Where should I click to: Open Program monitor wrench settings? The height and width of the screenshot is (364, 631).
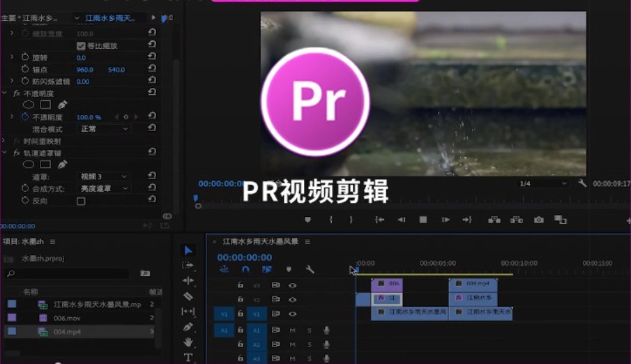pos(582,183)
